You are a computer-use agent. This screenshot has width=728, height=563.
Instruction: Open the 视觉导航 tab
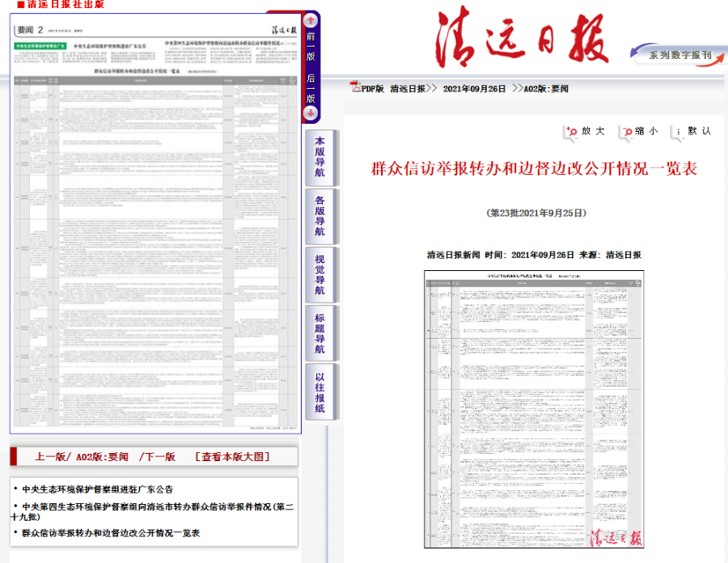320,275
